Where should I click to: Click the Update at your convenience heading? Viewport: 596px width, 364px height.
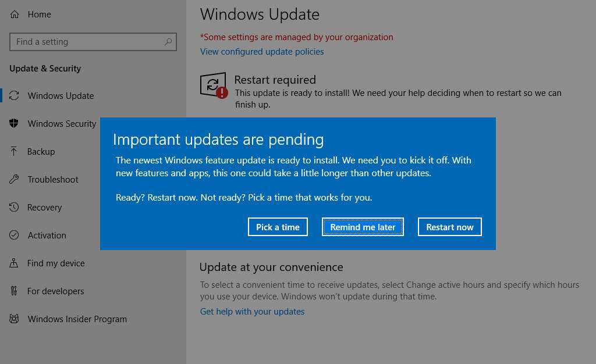click(x=271, y=267)
